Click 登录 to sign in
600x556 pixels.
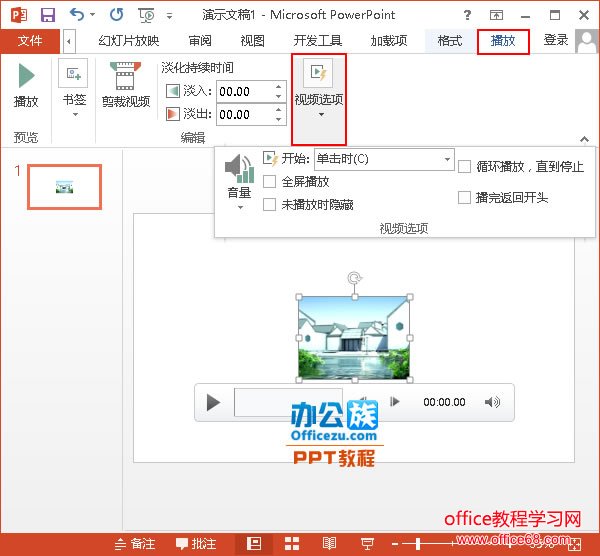[556, 40]
